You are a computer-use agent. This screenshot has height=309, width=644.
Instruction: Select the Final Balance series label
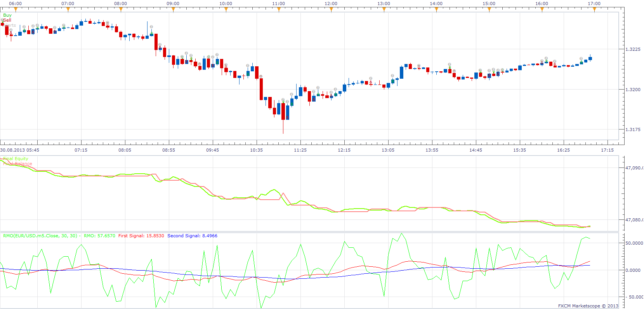pyautogui.click(x=17, y=164)
